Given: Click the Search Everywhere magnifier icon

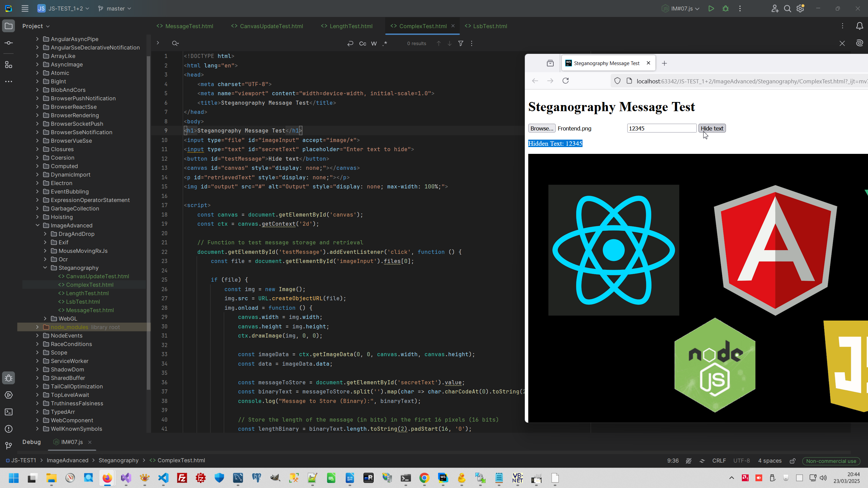Looking at the screenshot, I should coord(787,8).
